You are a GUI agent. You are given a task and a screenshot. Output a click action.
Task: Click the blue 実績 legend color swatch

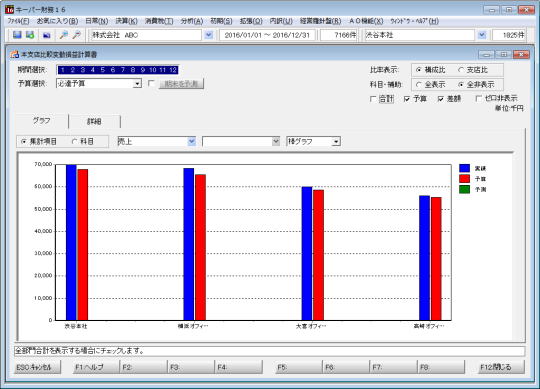[x=465, y=168]
